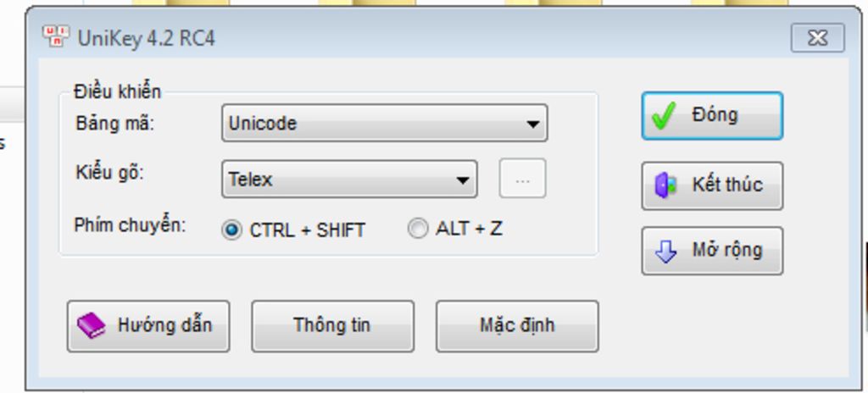The height and width of the screenshot is (393, 868).
Task: Expand the Kiểu gõ dropdown arrow
Action: point(463,180)
